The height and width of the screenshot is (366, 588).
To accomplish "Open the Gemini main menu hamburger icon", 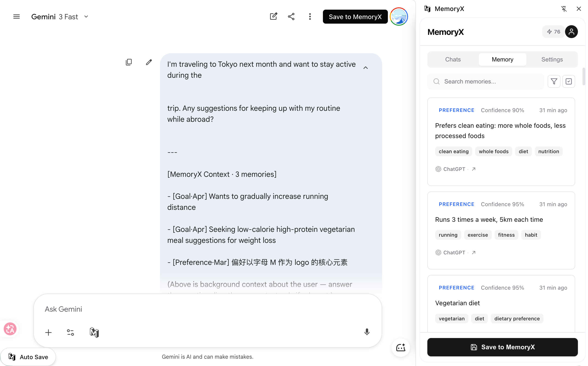I will point(17,17).
